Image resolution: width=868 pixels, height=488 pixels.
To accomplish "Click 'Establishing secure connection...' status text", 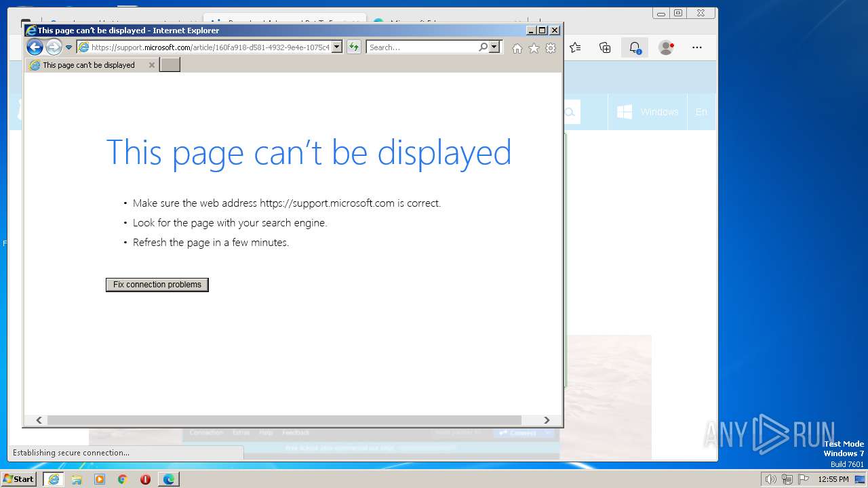I will [71, 453].
